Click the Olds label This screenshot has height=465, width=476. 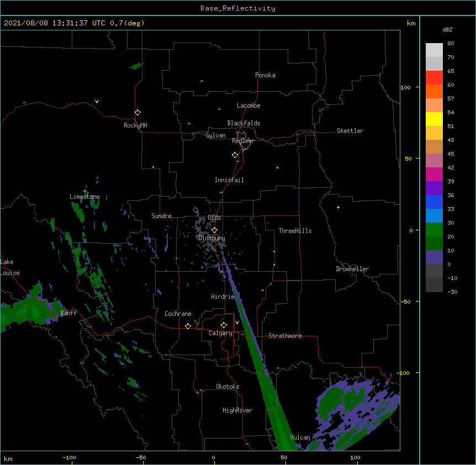pyautogui.click(x=214, y=218)
